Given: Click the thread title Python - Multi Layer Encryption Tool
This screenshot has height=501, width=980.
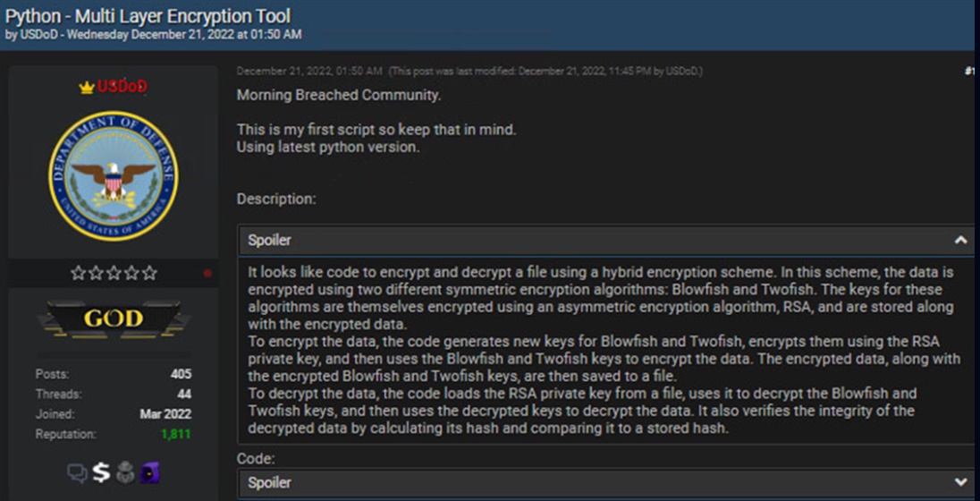Looking at the screenshot, I should tap(148, 15).
